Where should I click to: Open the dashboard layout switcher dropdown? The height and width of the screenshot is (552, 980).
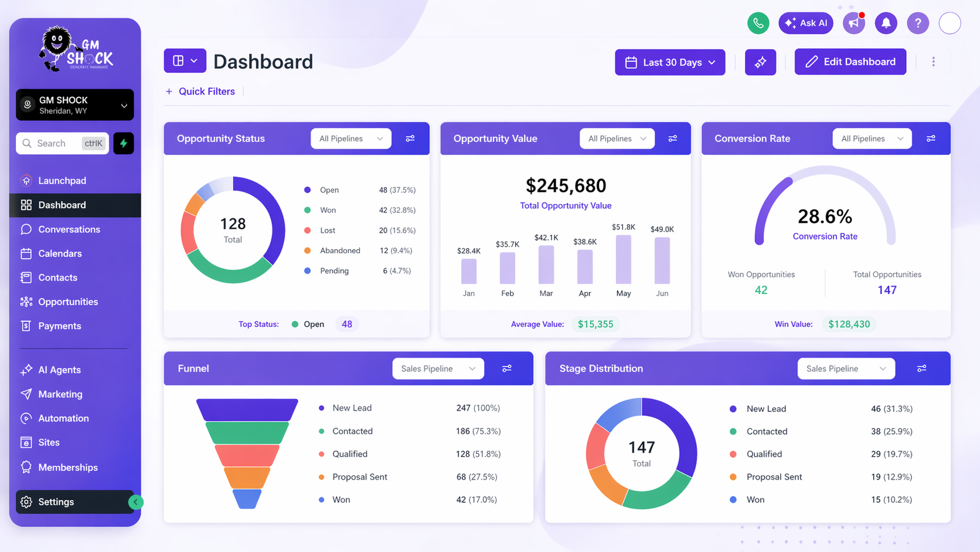[185, 61]
